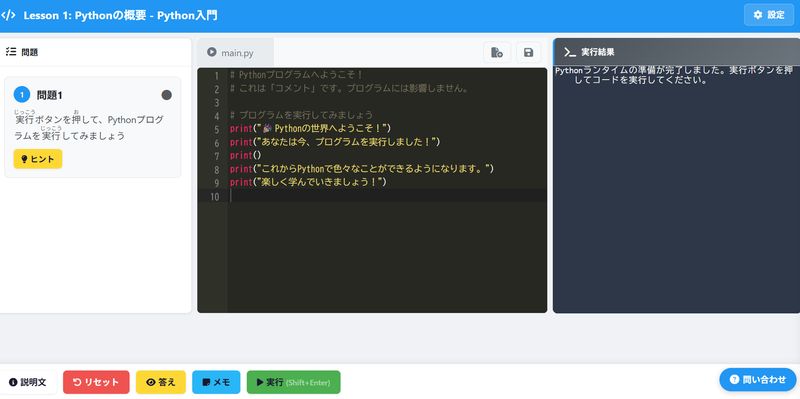Click the code brackets logo icon
Image resolution: width=800 pixels, height=399 pixels.
[x=8, y=15]
